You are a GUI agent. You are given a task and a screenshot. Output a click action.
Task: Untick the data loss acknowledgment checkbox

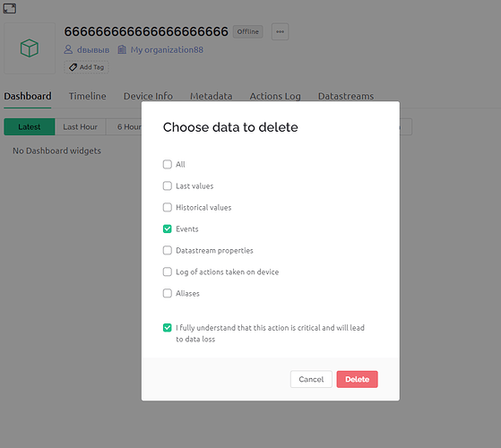point(167,328)
